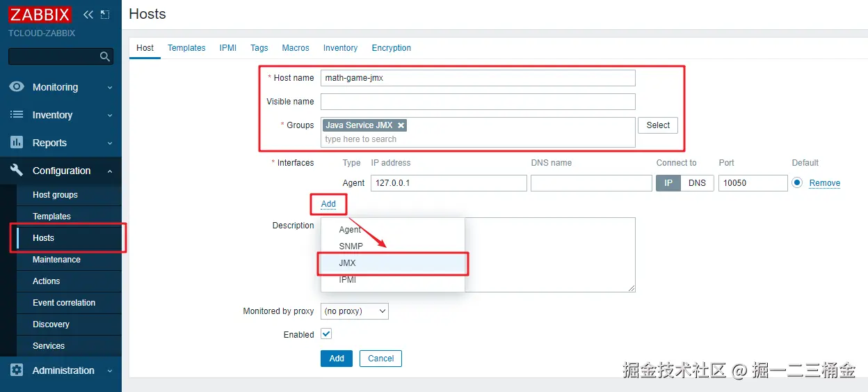Open the Monitored by proxy dropdown
Screen dimensions: 868x392
(x=355, y=311)
